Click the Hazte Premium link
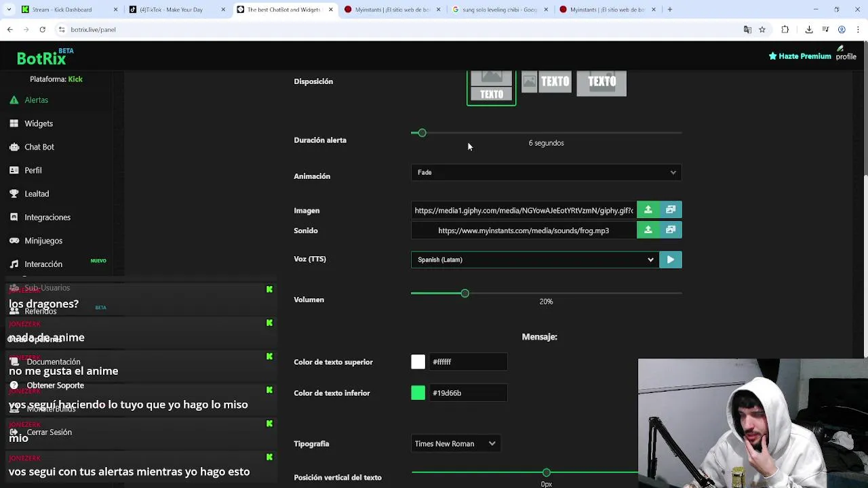 coord(800,56)
